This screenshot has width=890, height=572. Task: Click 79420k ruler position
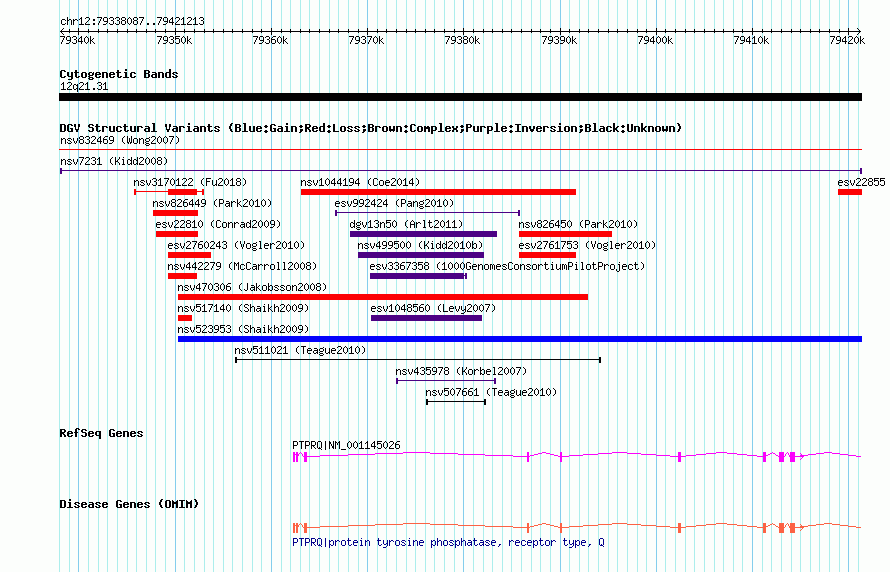[847, 40]
